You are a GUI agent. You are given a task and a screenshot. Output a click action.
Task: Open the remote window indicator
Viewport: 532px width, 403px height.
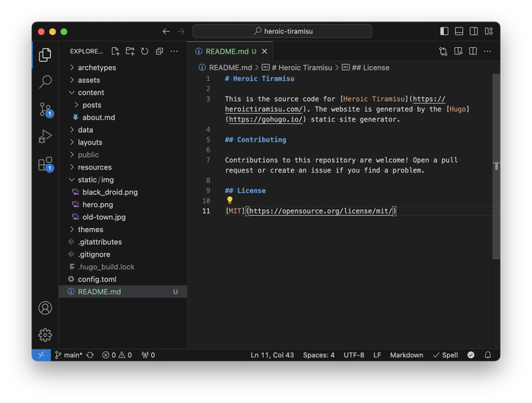(x=41, y=355)
